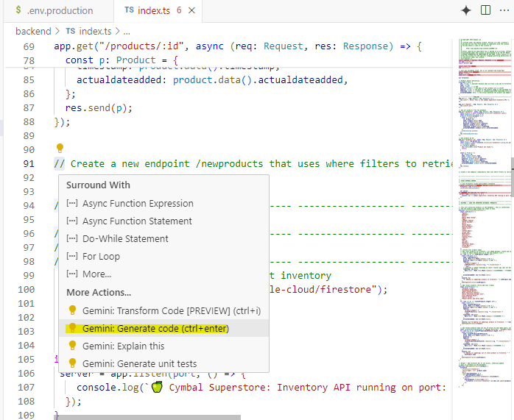
Task: Click lightbulb icon beside Gemini: Explain this
Action: pyautogui.click(x=72, y=346)
